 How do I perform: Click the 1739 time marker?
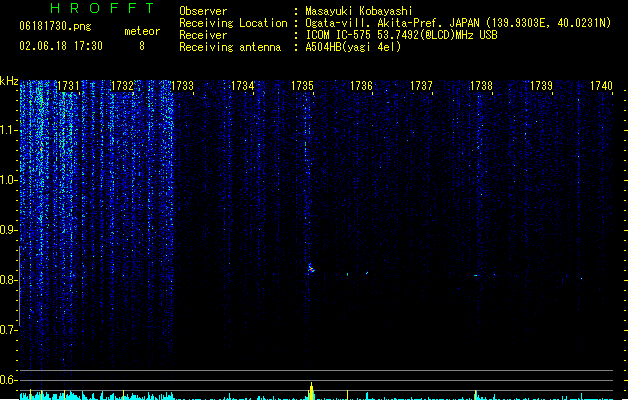click(542, 86)
